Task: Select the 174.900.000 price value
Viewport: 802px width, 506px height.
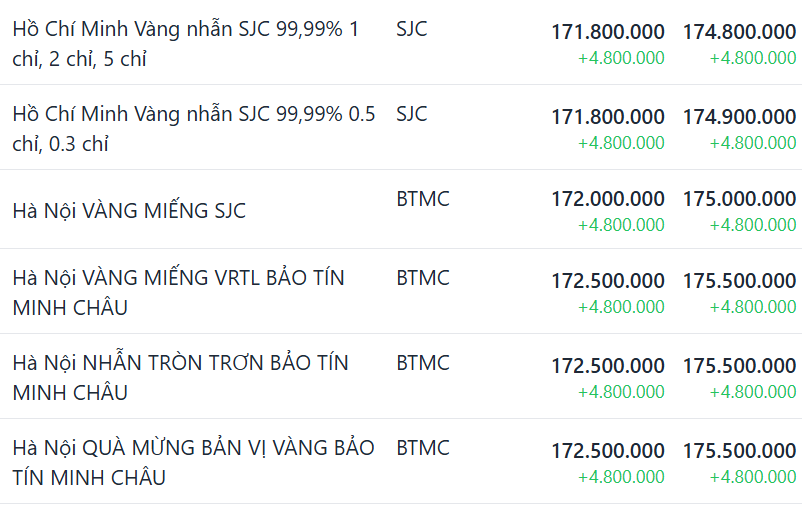Action: click(739, 117)
